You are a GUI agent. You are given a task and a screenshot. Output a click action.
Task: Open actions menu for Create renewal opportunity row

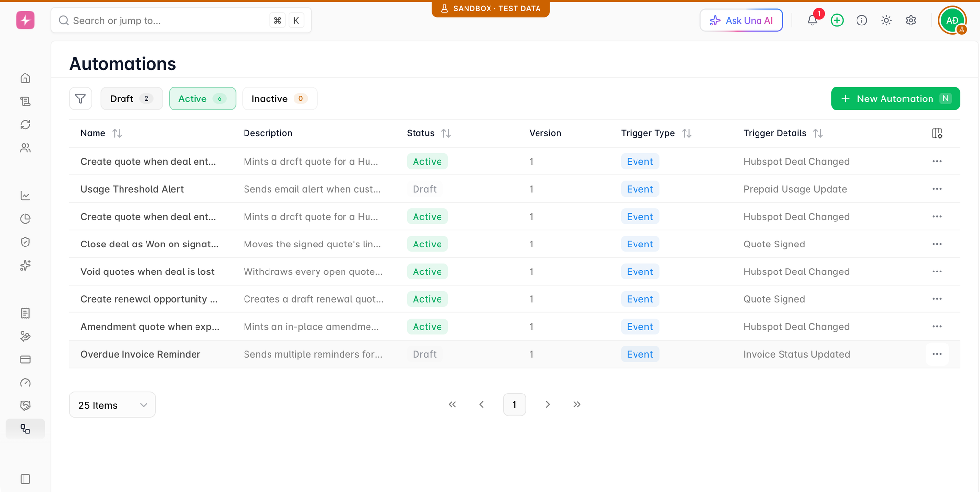[937, 299]
